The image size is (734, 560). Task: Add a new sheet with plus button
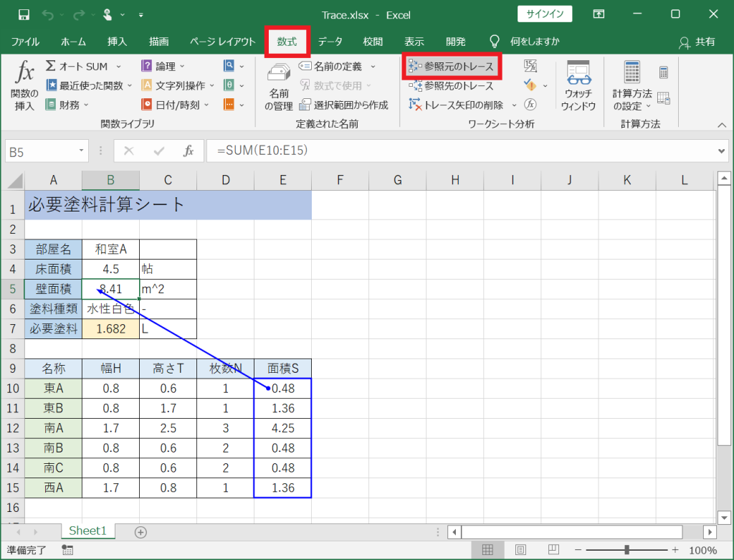click(140, 532)
